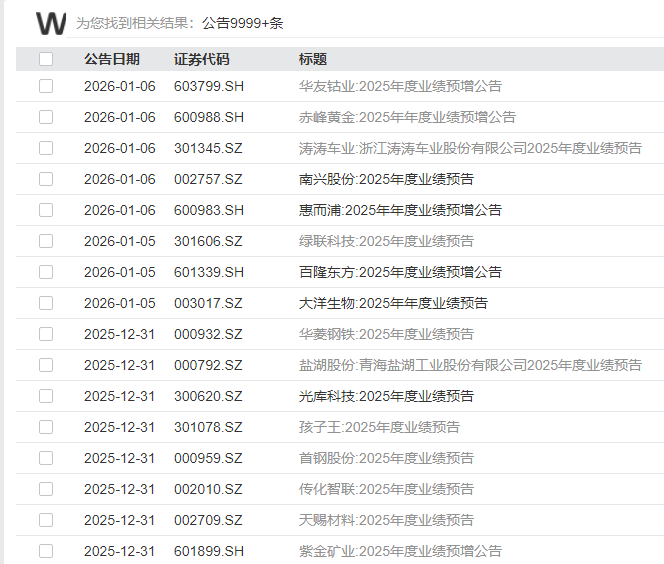Image resolution: width=664 pixels, height=564 pixels.
Task: Check the box for 003017.SZ 大洋生物 row
Action: pos(46,303)
